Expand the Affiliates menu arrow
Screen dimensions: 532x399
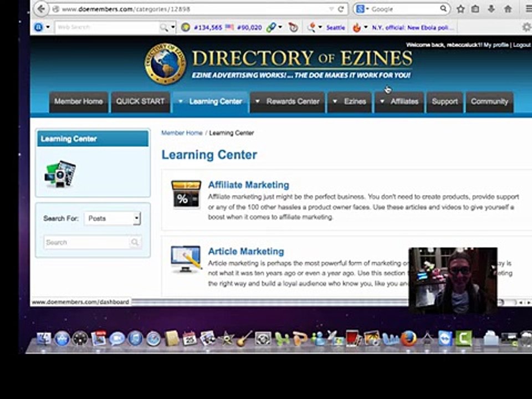tap(382, 101)
